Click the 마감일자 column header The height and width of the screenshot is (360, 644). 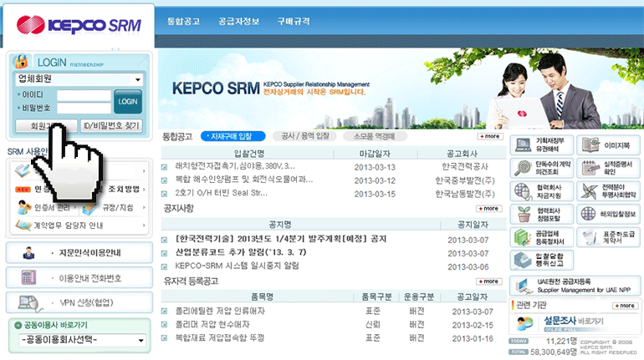[375, 154]
